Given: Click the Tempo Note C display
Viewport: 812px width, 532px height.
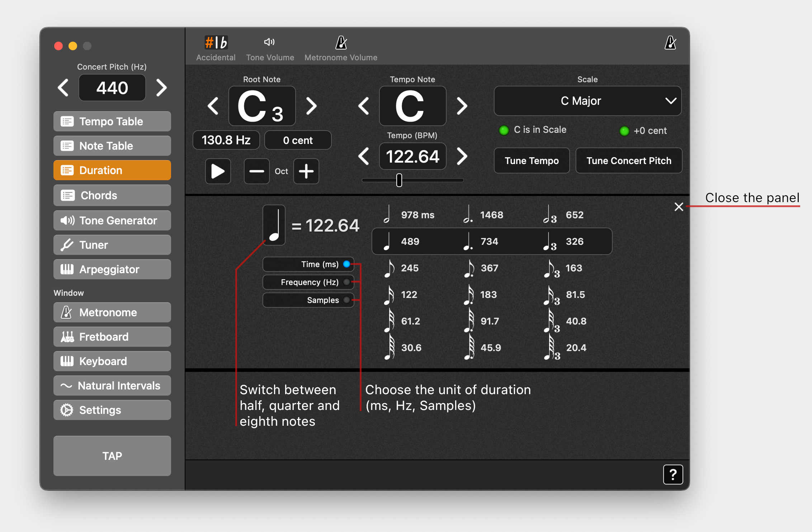Looking at the screenshot, I should click(x=413, y=106).
